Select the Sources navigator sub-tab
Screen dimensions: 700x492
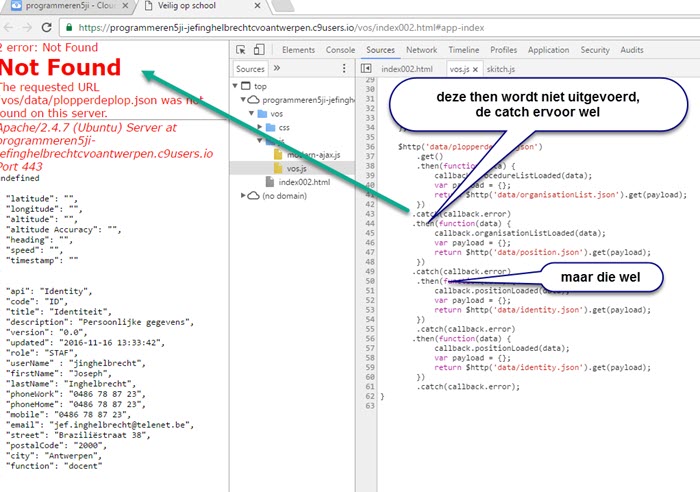[250, 69]
